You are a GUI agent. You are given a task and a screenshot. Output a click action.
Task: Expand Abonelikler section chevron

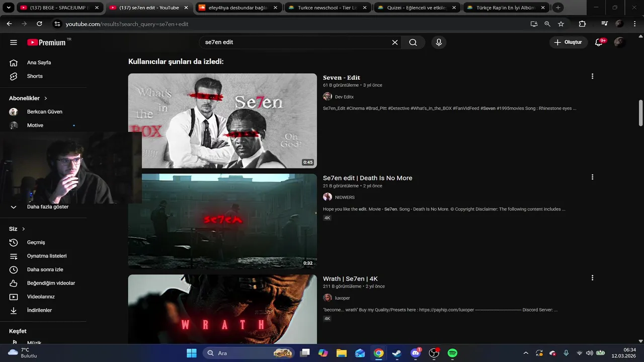pos(46,98)
